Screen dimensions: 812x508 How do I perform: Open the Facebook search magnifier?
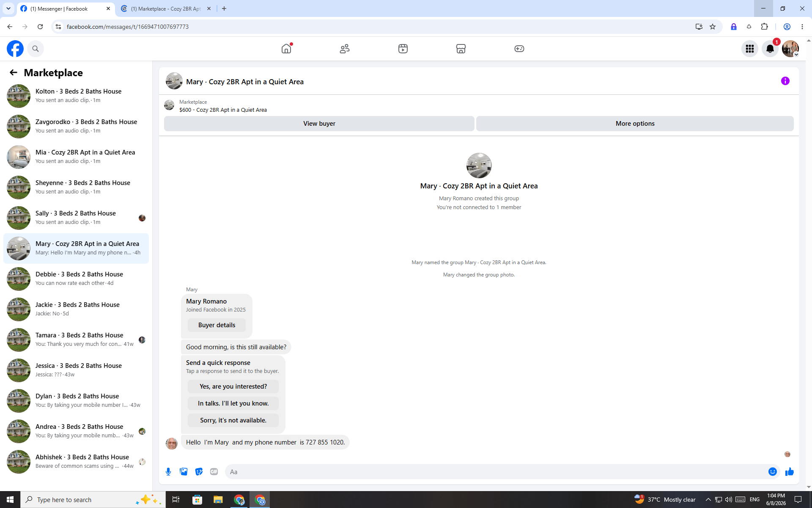(36, 49)
